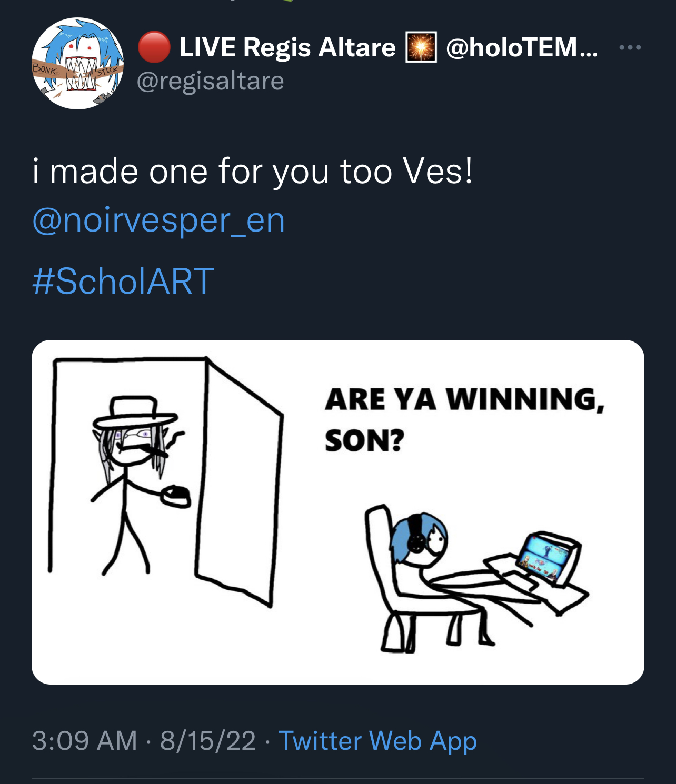Open the @regisaltare handle below the name
Screen dimensions: 676x784
click(x=210, y=81)
